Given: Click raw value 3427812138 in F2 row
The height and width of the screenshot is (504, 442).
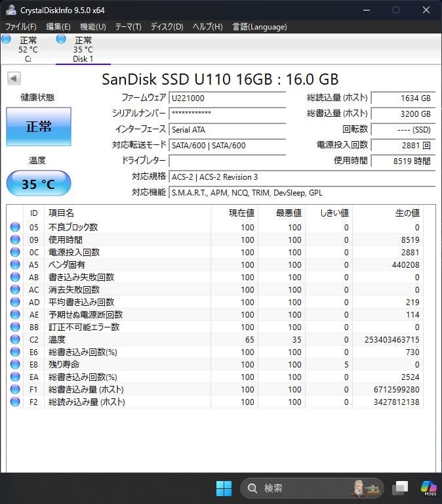Looking at the screenshot, I should pos(396,402).
